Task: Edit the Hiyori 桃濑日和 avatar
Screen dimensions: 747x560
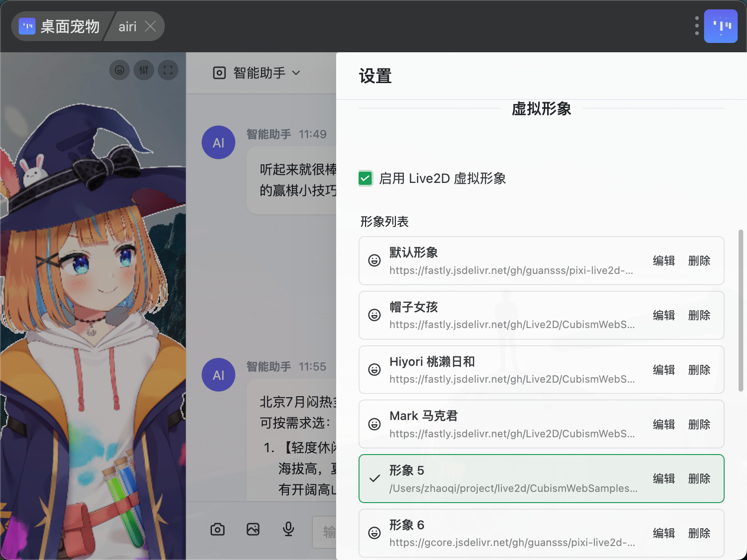Action: (x=664, y=370)
